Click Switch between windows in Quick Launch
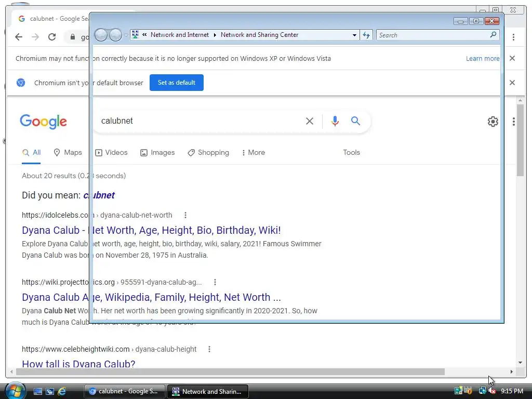532x399 pixels. point(50,391)
